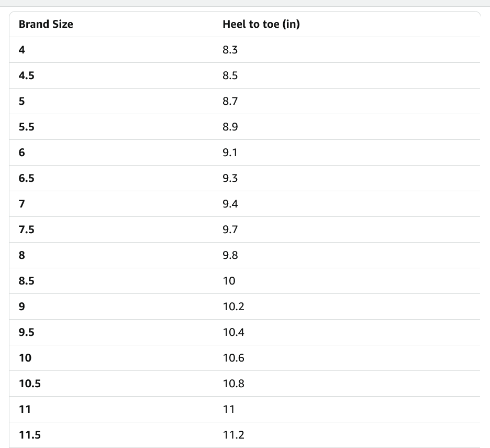Select brand size 8.5 cell
This screenshot has width=490, height=448.
click(x=26, y=281)
